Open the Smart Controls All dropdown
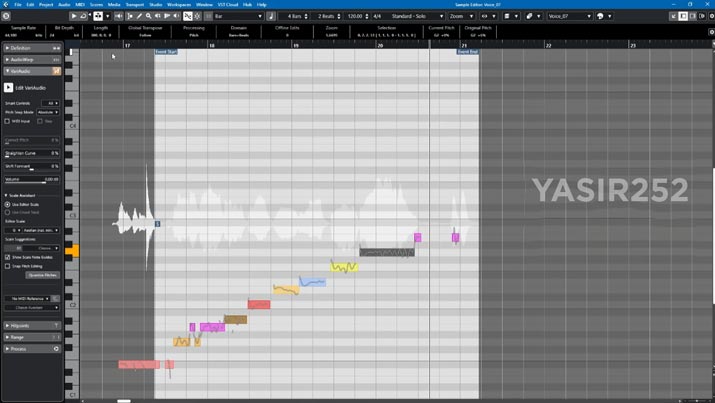This screenshot has width=715, height=403. 50,103
